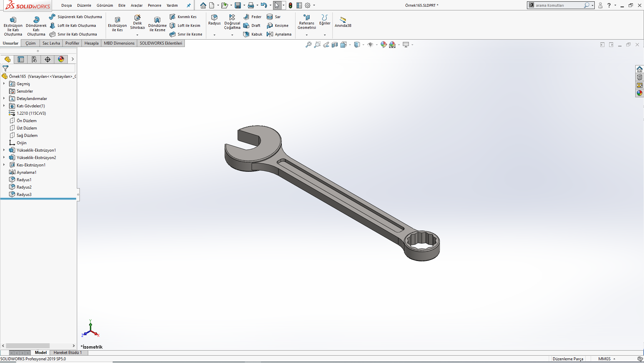Image resolution: width=644 pixels, height=363 pixels.
Task: Click the arama Komutları search field
Action: click(558, 5)
